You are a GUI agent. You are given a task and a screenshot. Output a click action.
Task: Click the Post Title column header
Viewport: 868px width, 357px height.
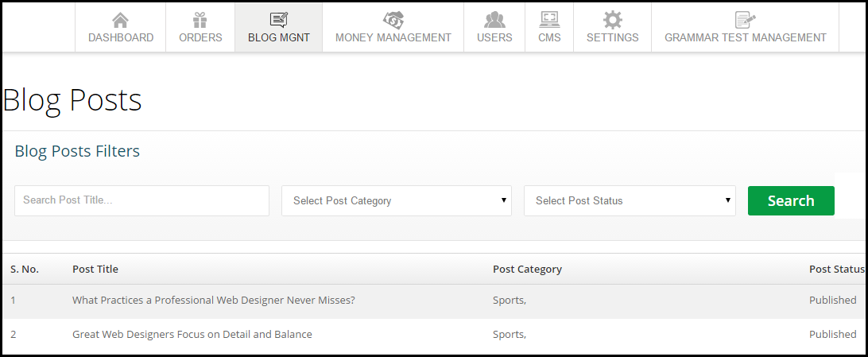(x=95, y=269)
